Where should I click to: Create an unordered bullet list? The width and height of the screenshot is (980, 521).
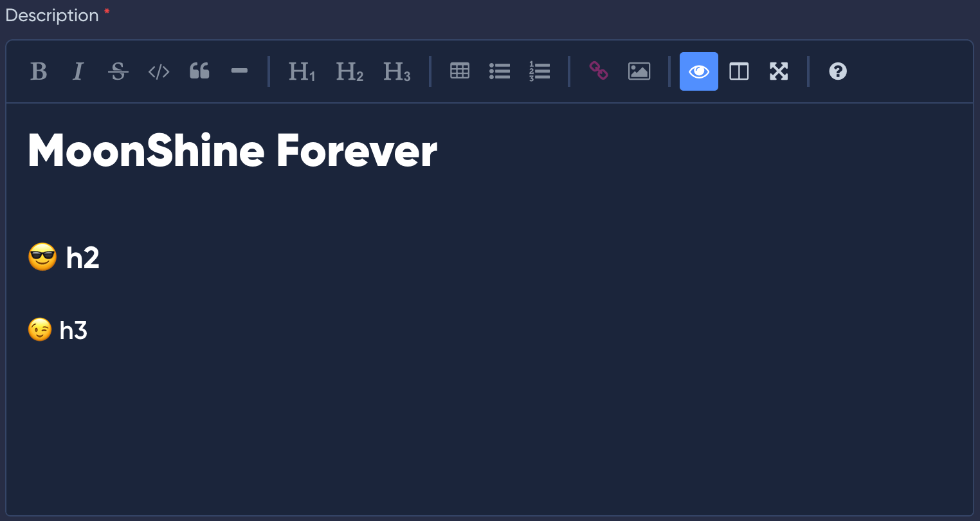[500, 71]
